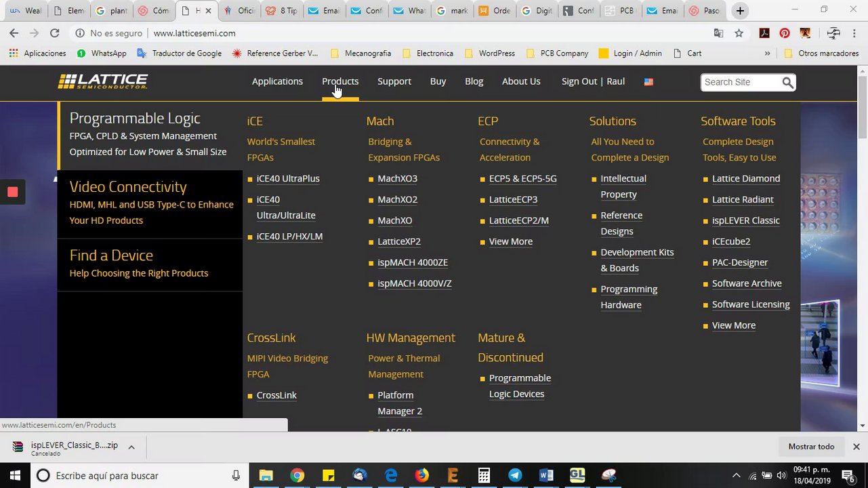This screenshot has width=868, height=488.
Task: Click the US flag language icon
Action: coord(648,81)
